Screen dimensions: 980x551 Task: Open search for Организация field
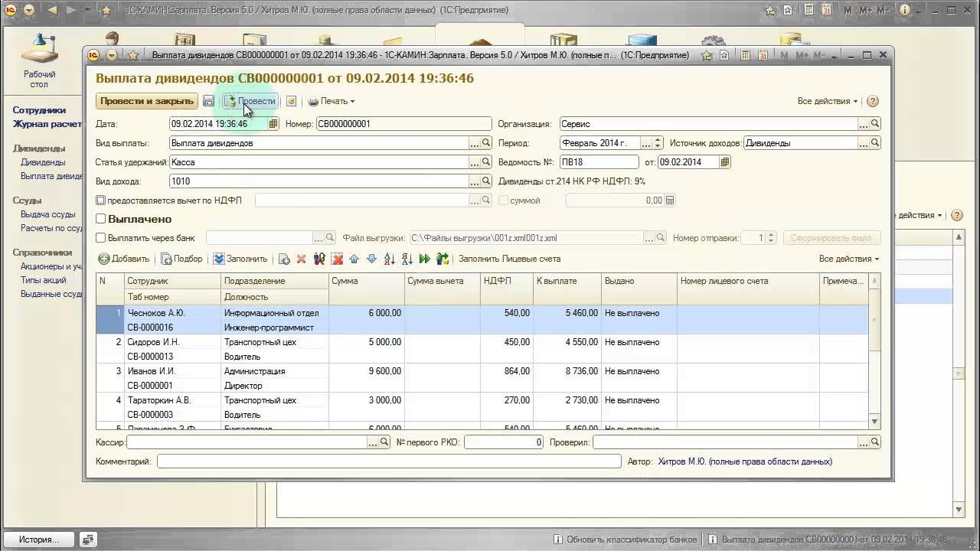coord(875,124)
